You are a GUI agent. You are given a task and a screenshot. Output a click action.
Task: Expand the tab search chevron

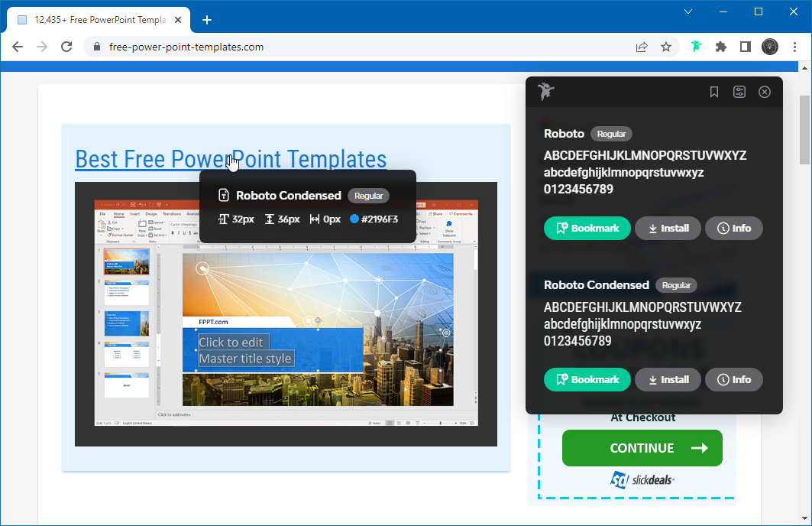(688, 11)
